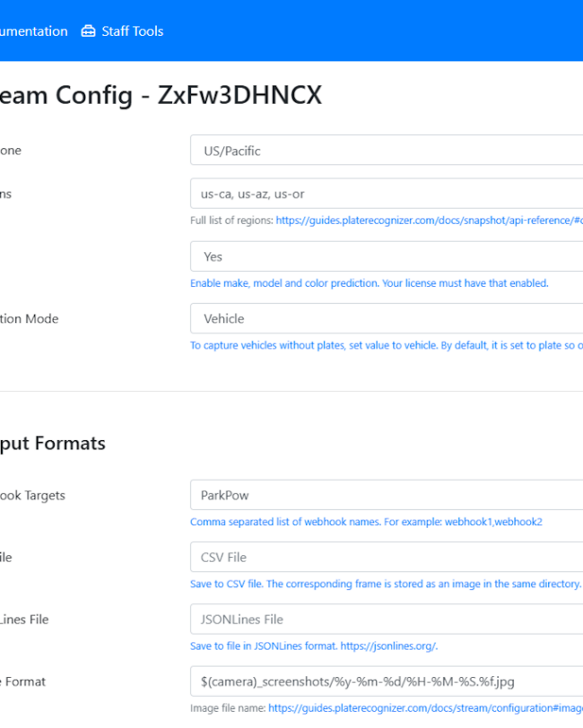Click the Staff Tools toolbox icon

pyautogui.click(x=88, y=31)
